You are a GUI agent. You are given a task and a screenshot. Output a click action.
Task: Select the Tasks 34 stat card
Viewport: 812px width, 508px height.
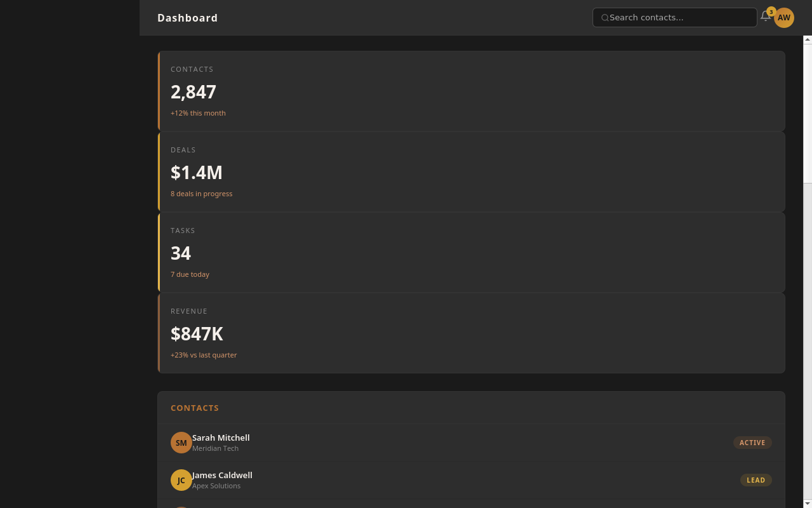(x=471, y=253)
